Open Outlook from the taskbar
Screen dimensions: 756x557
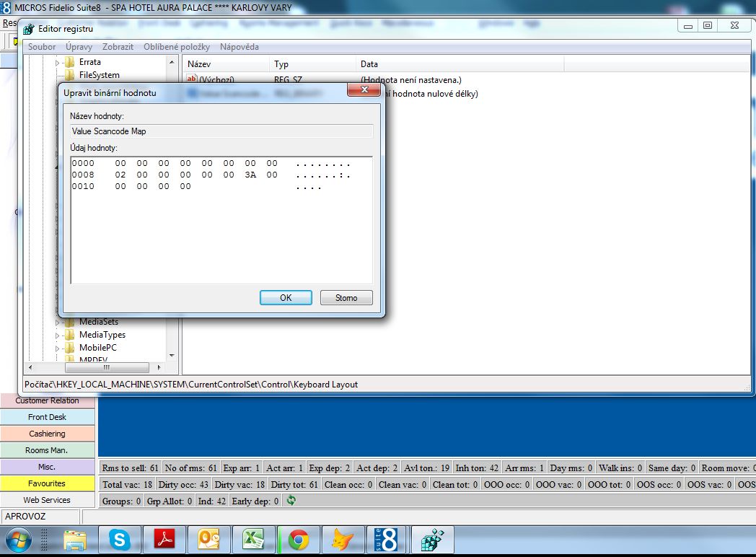tap(208, 539)
